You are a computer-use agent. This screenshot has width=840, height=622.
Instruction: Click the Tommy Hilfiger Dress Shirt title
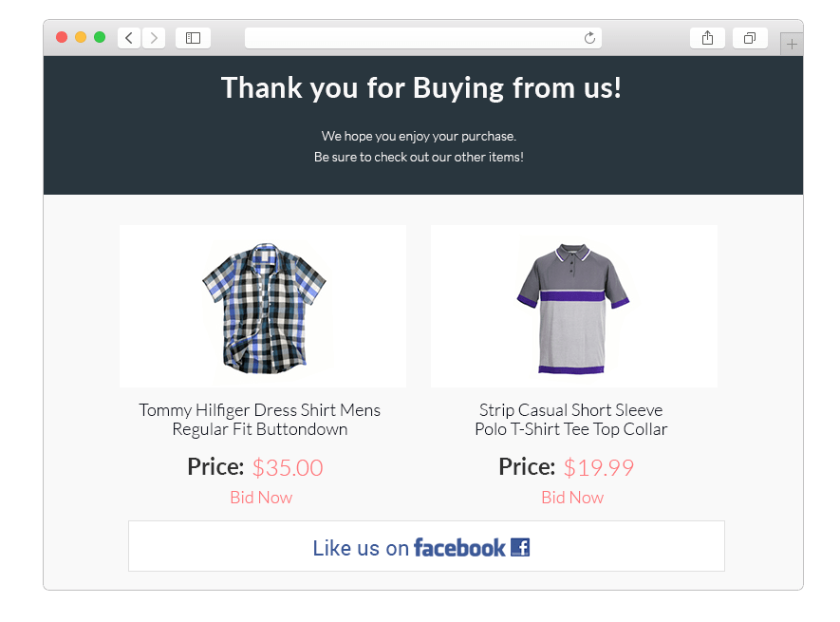tap(260, 409)
